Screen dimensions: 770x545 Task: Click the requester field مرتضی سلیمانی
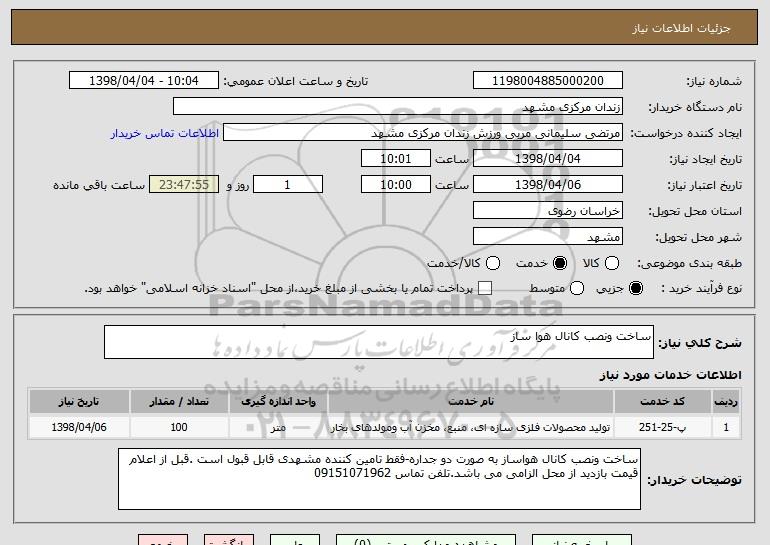pyautogui.click(x=423, y=133)
